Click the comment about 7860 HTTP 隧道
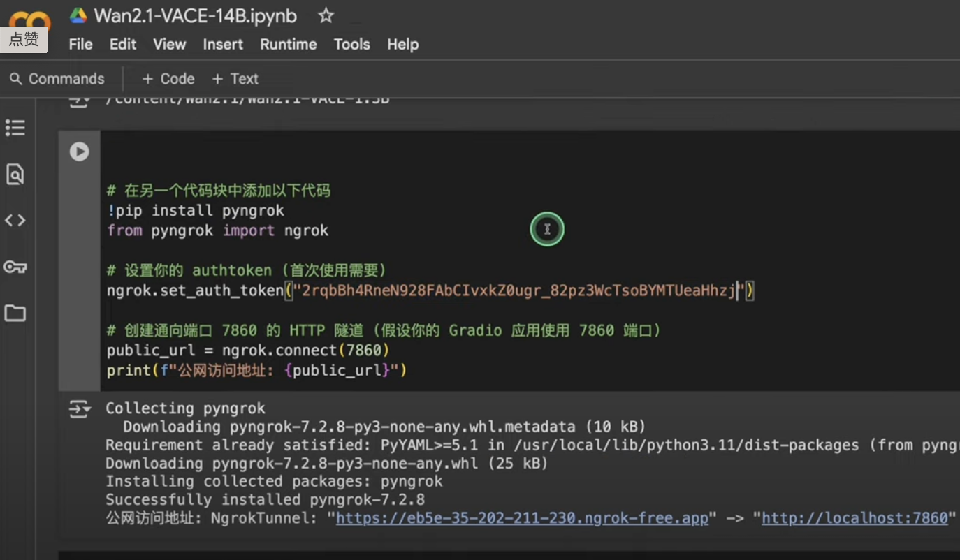960x560 pixels. click(x=384, y=330)
